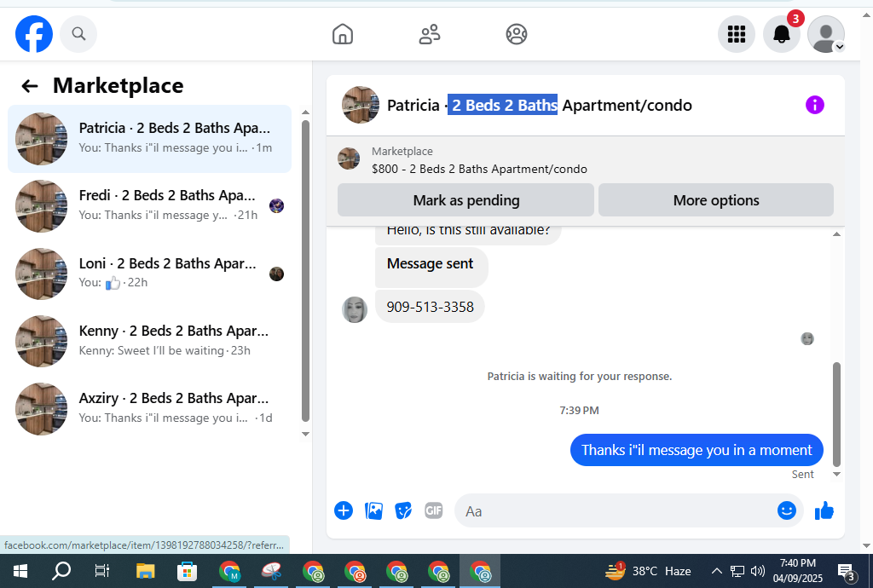The image size is (873, 588).
Task: Open Task View on the taskbar
Action: tap(102, 571)
